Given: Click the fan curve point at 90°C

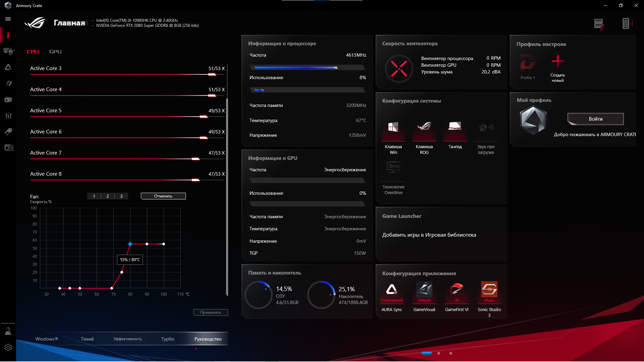Looking at the screenshot, I should coord(147,244).
